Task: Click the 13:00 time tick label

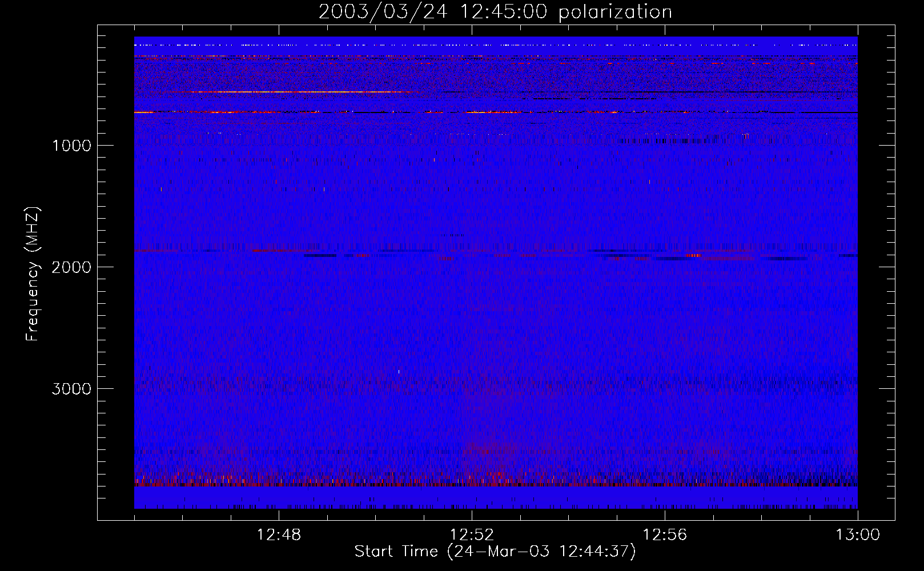Action: tap(858, 535)
